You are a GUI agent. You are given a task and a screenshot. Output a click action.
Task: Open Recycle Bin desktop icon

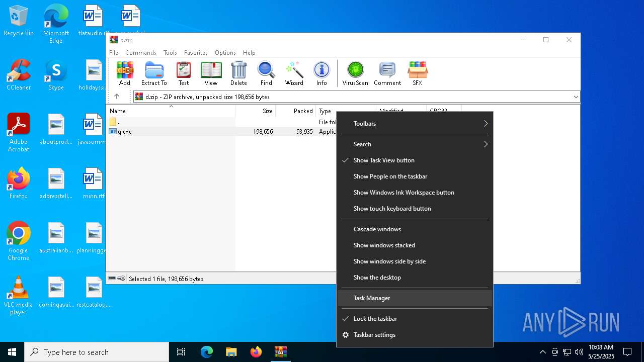coord(19,21)
